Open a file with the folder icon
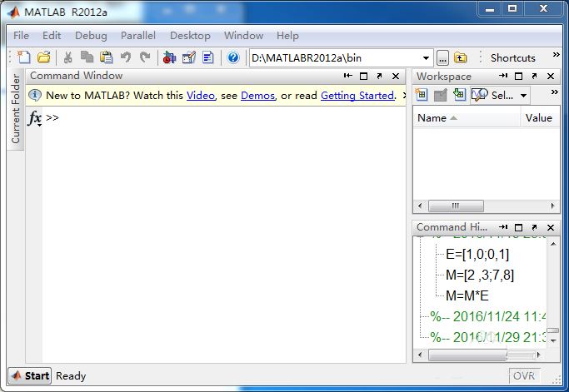The height and width of the screenshot is (392, 569). pyautogui.click(x=44, y=57)
